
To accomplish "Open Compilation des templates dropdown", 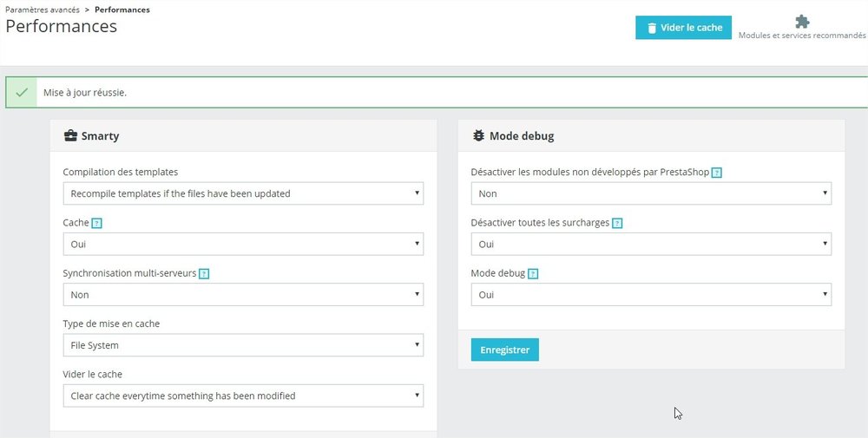I will [243, 193].
